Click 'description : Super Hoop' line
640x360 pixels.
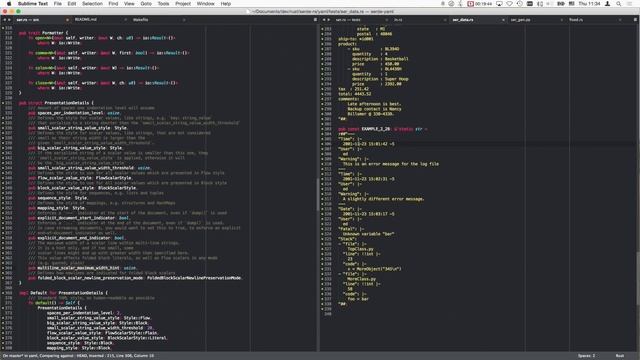click(380, 79)
